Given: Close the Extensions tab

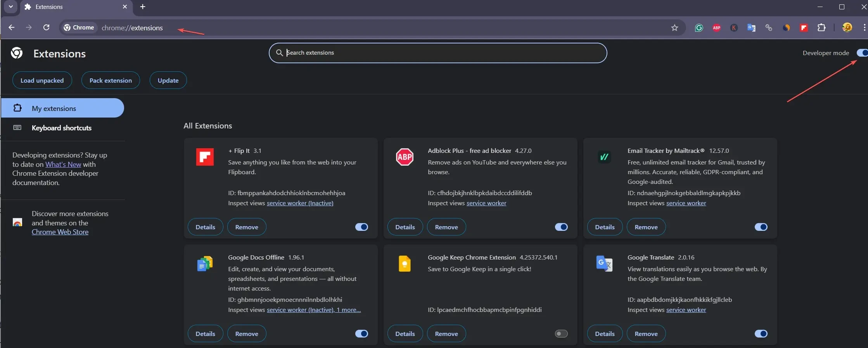Looking at the screenshot, I should pyautogui.click(x=125, y=7).
